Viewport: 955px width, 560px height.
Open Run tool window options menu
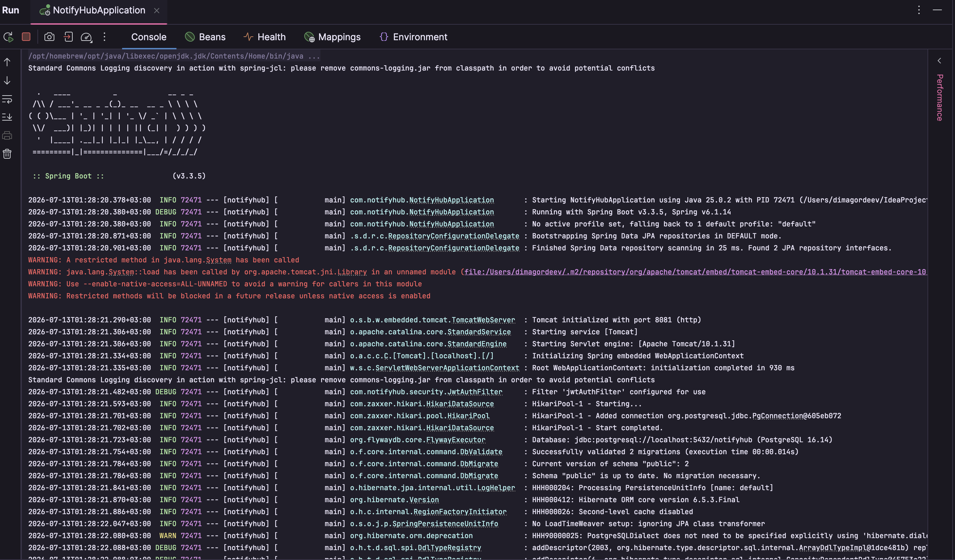pyautogui.click(x=919, y=10)
